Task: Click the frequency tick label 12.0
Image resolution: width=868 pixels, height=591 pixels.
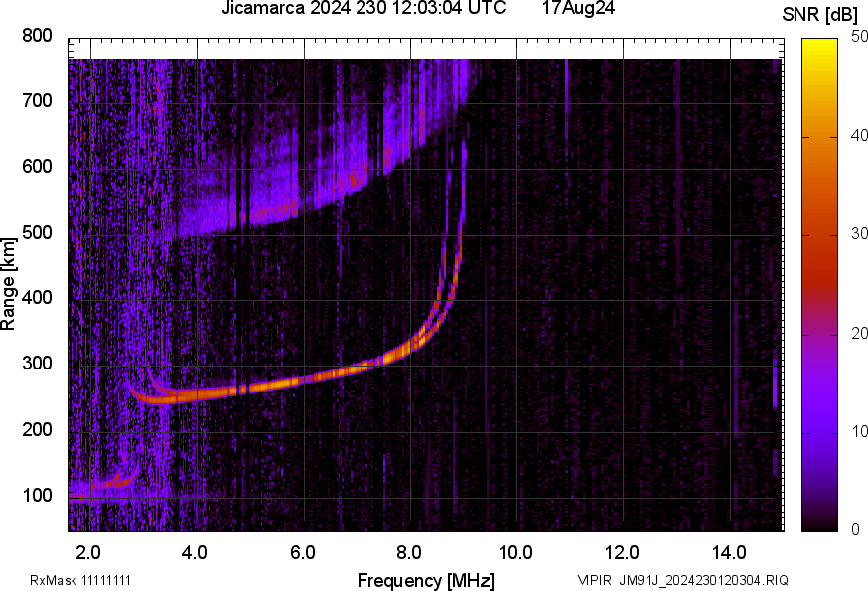Action: 623,552
